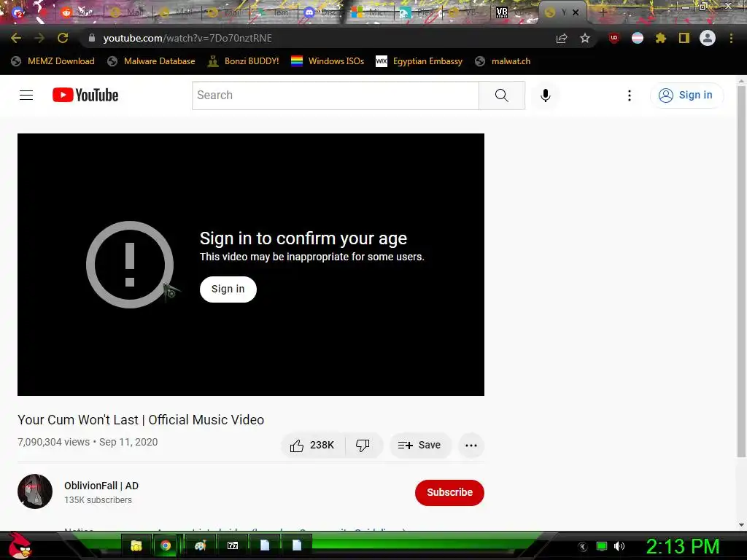The width and height of the screenshot is (747, 560).
Task: Open more actions ellipsis under the video
Action: click(x=471, y=446)
